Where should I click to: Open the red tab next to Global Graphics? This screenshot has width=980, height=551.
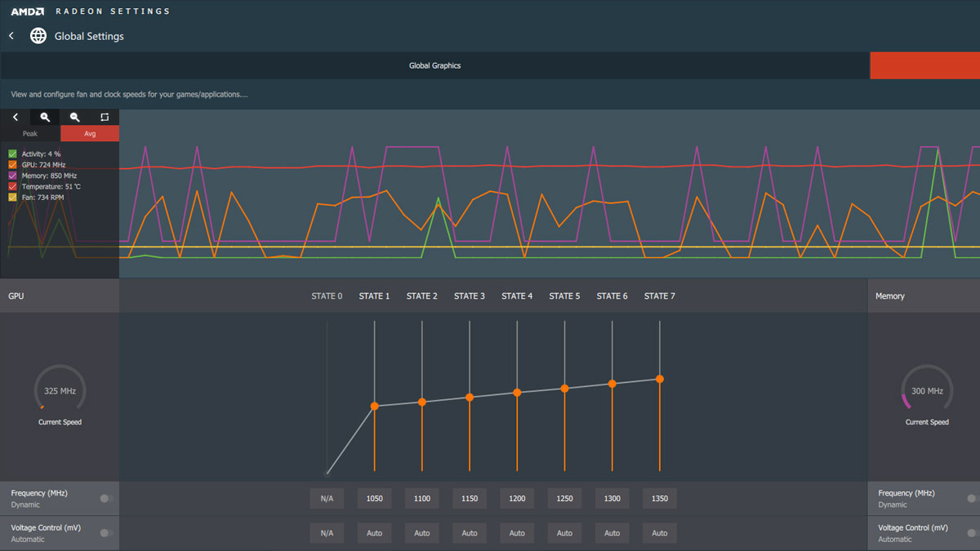click(x=925, y=65)
